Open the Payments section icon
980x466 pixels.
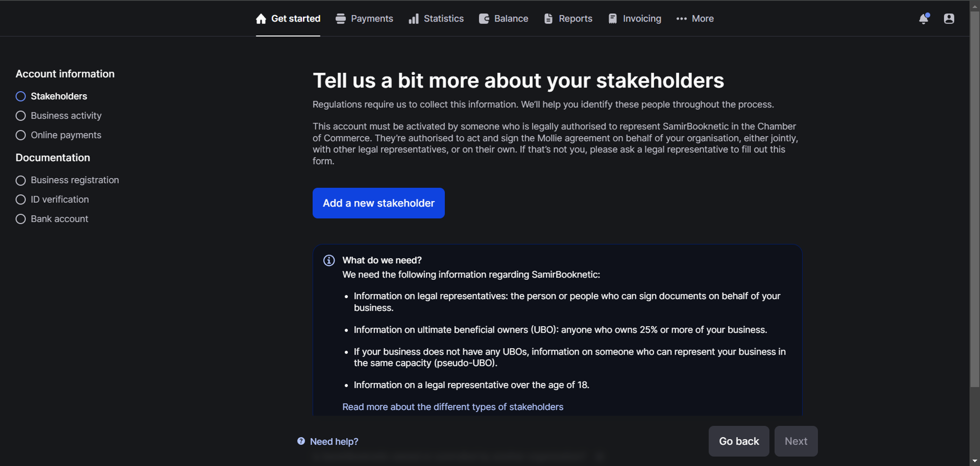340,18
